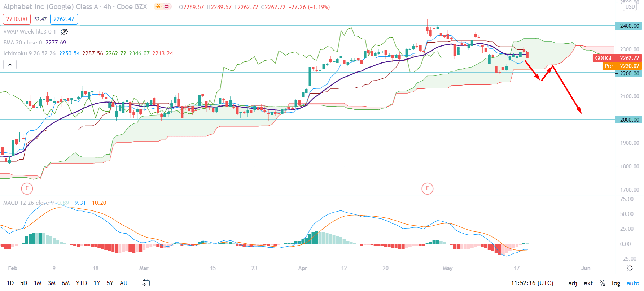This screenshot has height=291, width=644.
Task: Select the 5D time range
Action: [23, 283]
